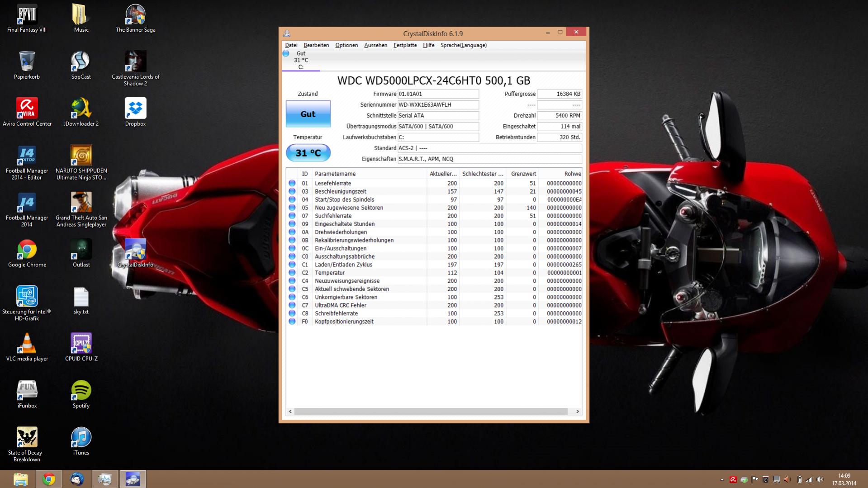This screenshot has width=868, height=488.
Task: Click the Übertragungsmodus SATA/600 field
Action: pos(438,127)
